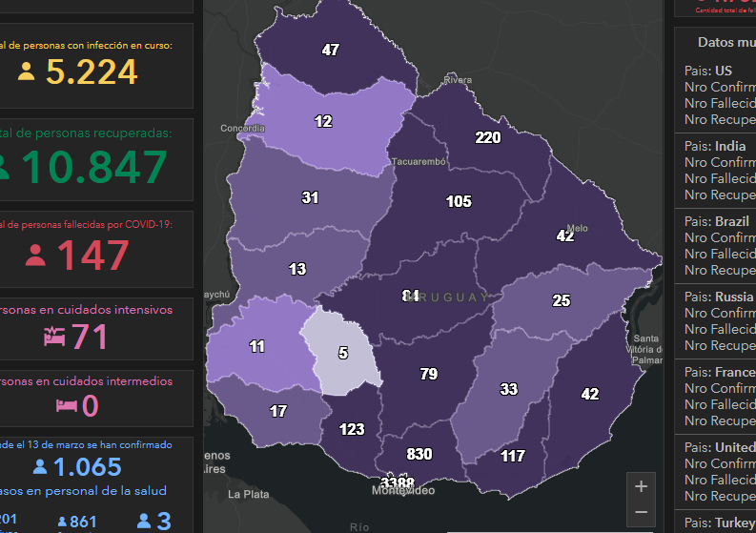Screen dimensions: 756x533
Task: Click the Montevideo city label on map
Action: coord(403,490)
